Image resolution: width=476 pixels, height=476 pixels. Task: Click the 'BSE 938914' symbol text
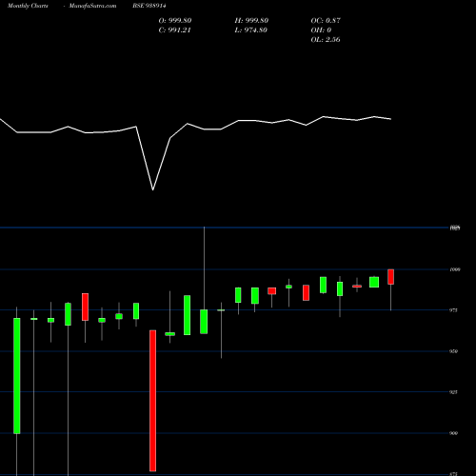(149, 6)
